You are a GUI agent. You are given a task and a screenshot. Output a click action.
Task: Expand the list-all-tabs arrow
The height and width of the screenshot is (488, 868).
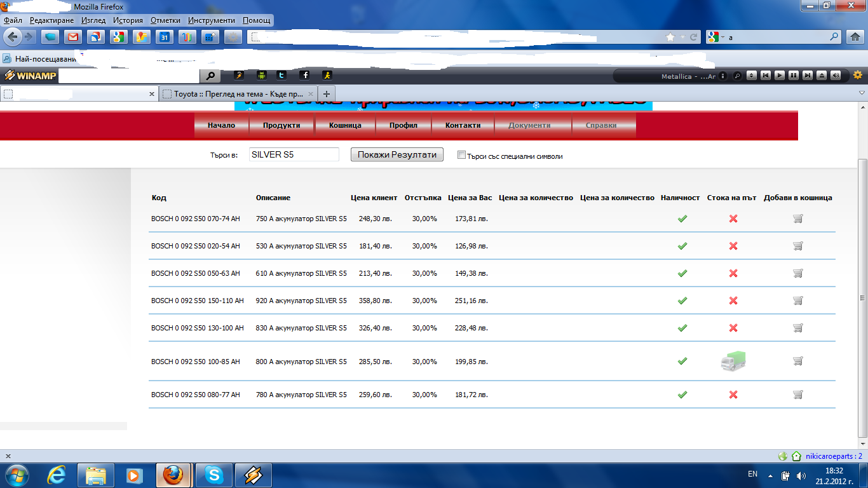click(x=862, y=93)
